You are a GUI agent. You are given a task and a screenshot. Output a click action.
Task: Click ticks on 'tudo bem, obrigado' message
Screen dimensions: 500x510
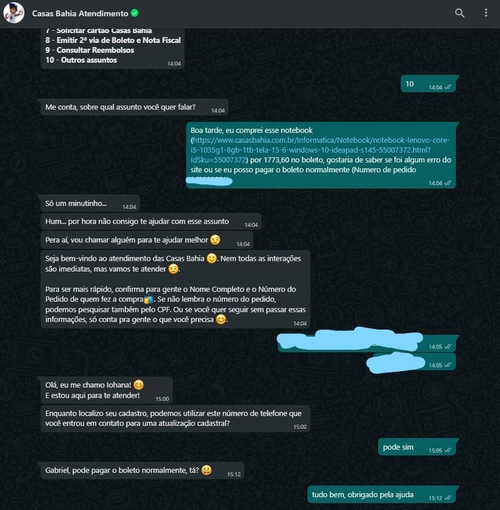click(448, 498)
